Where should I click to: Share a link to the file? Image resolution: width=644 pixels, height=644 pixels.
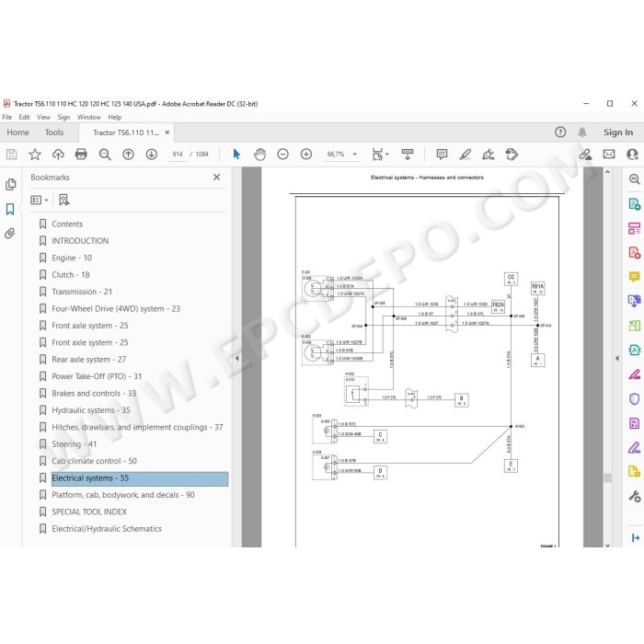click(585, 155)
